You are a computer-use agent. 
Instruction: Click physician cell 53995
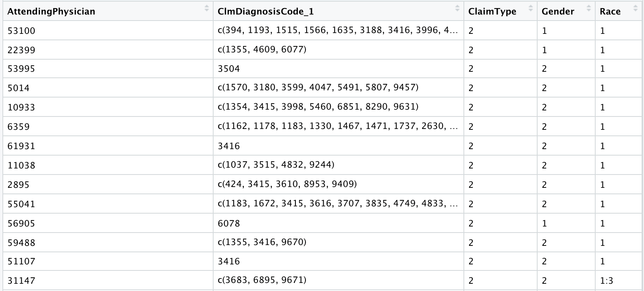click(108, 69)
